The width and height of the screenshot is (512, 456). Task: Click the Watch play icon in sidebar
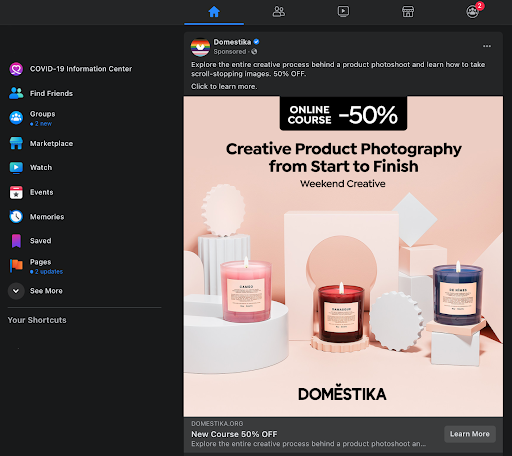click(x=16, y=167)
